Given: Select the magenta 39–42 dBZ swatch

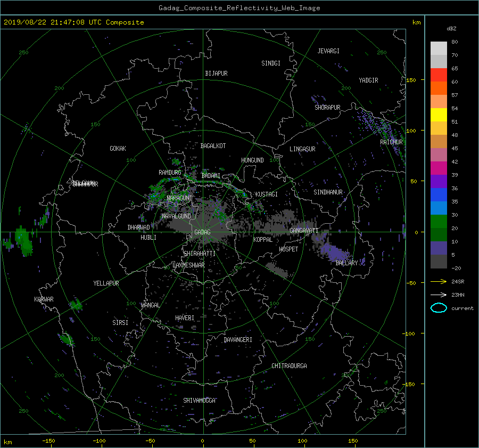Looking at the screenshot, I should [x=439, y=168].
